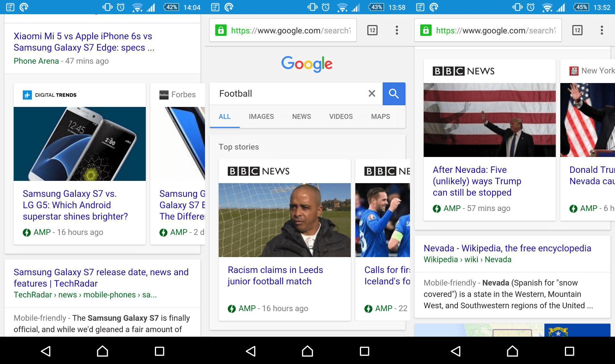
Task: Tap the Digital Trends publisher logo
Action: (x=50, y=95)
